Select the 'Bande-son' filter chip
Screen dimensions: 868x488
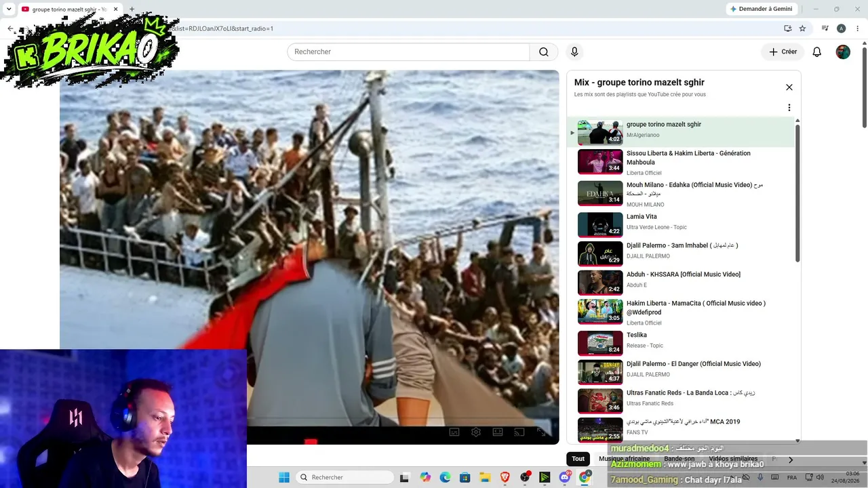[x=679, y=459]
